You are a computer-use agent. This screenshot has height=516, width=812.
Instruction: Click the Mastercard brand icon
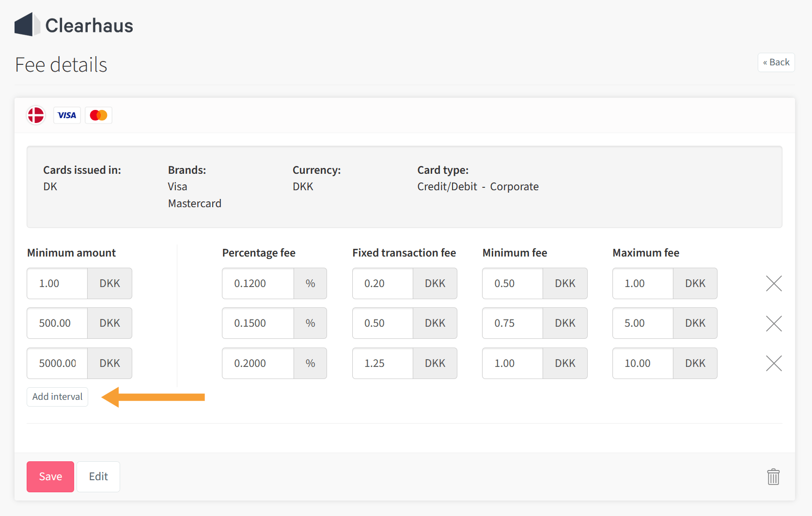click(98, 115)
